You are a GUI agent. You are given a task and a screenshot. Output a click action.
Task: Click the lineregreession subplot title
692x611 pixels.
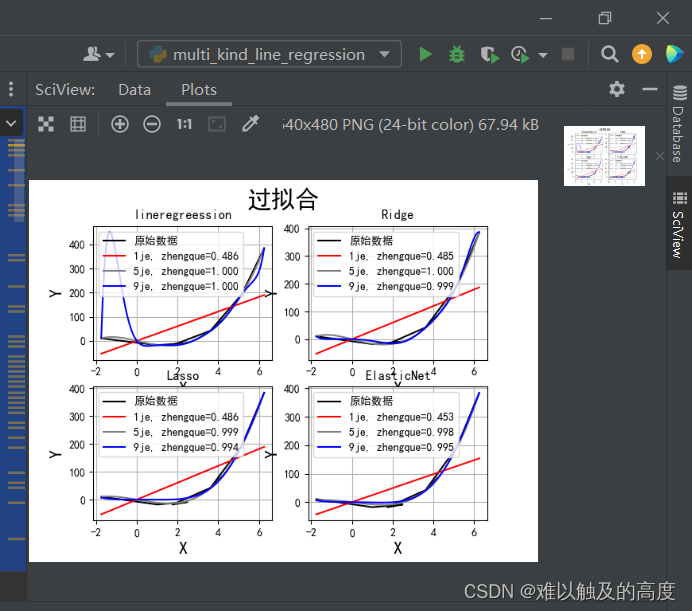[183, 215]
